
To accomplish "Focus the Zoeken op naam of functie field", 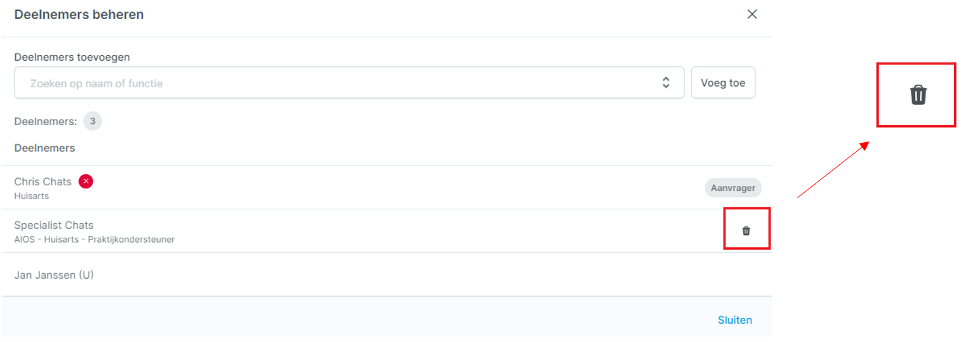I will point(349,82).
